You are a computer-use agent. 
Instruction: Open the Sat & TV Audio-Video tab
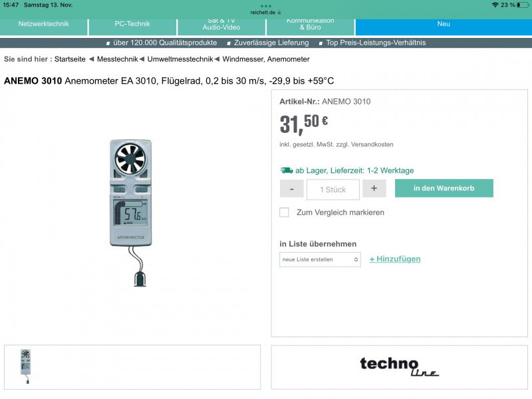coord(221,27)
